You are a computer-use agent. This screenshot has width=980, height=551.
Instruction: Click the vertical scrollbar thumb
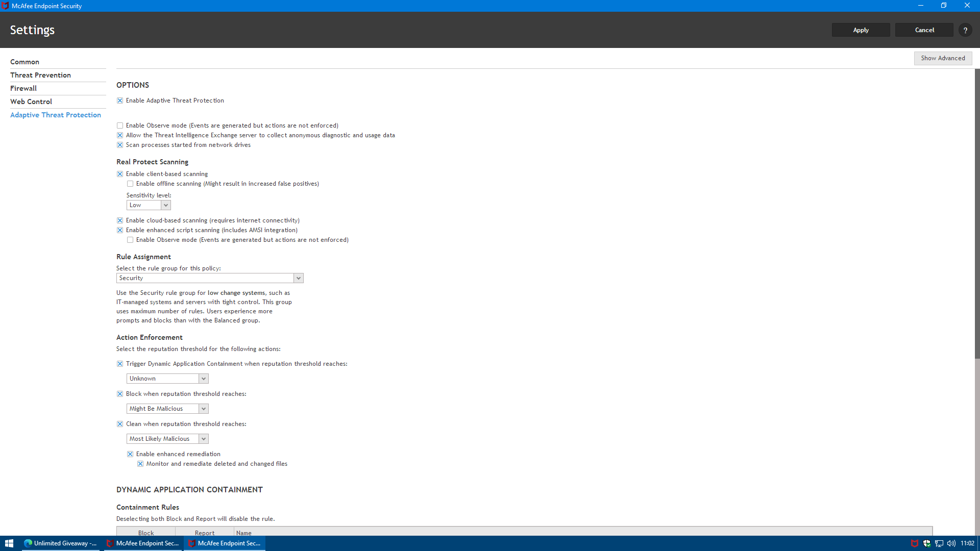pyautogui.click(x=977, y=214)
